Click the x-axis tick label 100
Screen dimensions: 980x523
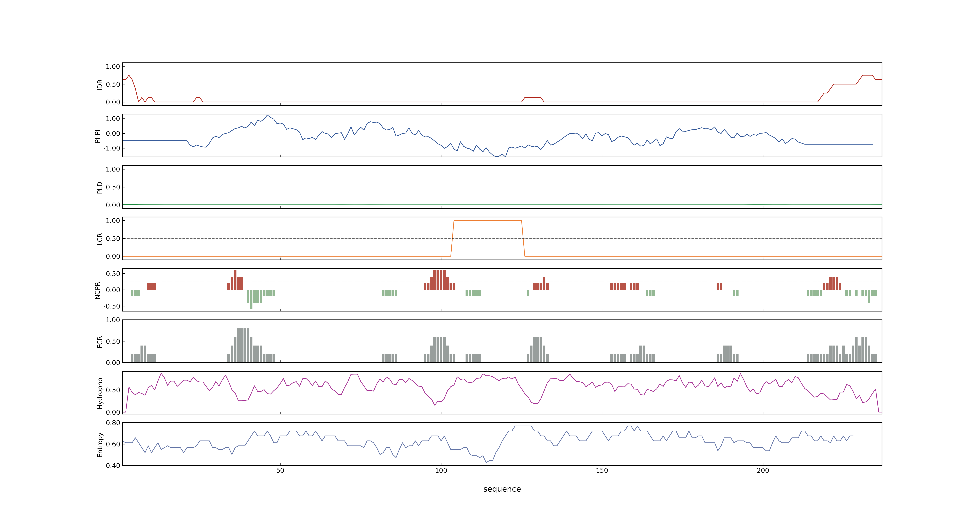441,470
